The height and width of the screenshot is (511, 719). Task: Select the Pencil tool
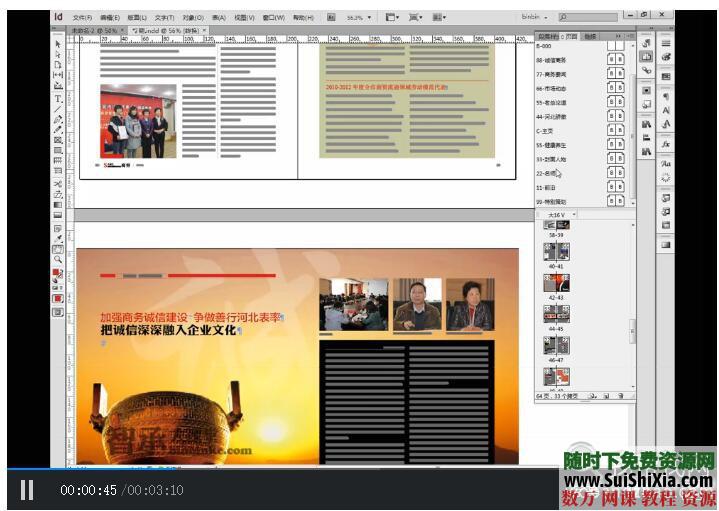(58, 130)
